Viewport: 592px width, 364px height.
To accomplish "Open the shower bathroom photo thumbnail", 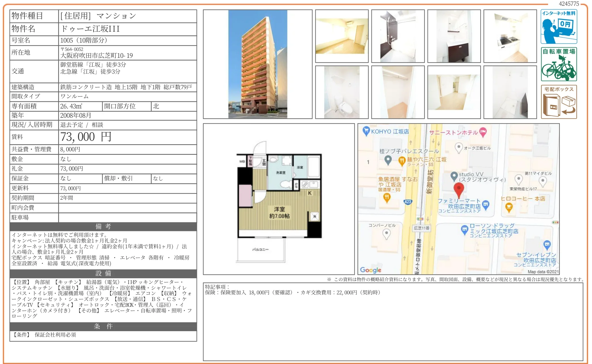I will [x=398, y=36].
